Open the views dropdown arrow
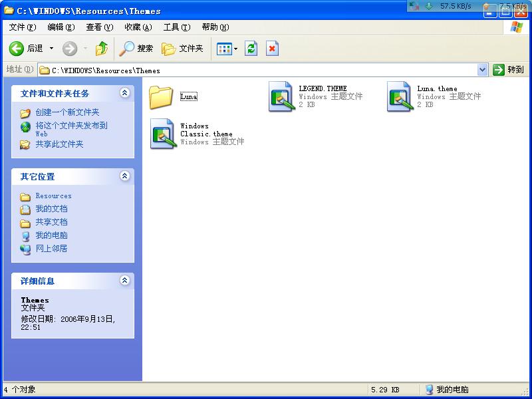The width and height of the screenshot is (532, 399). [236, 49]
